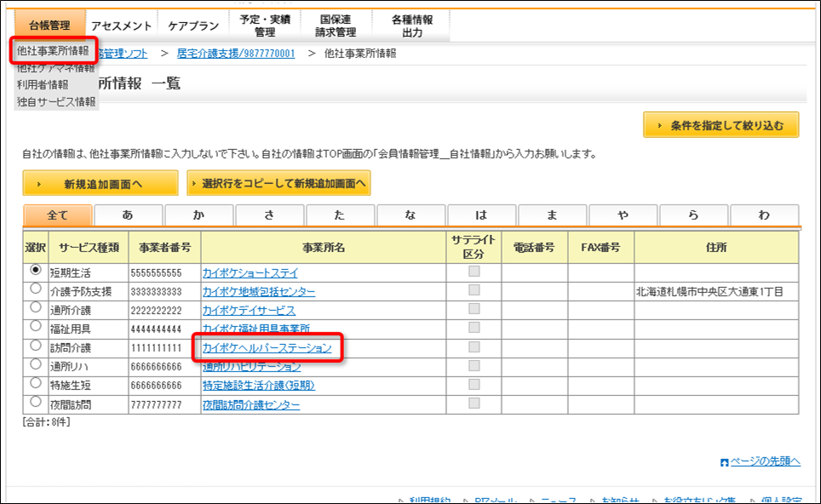The height and width of the screenshot is (504, 821).
Task: Open the 通所リハビリテーション link
Action: pyautogui.click(x=252, y=367)
